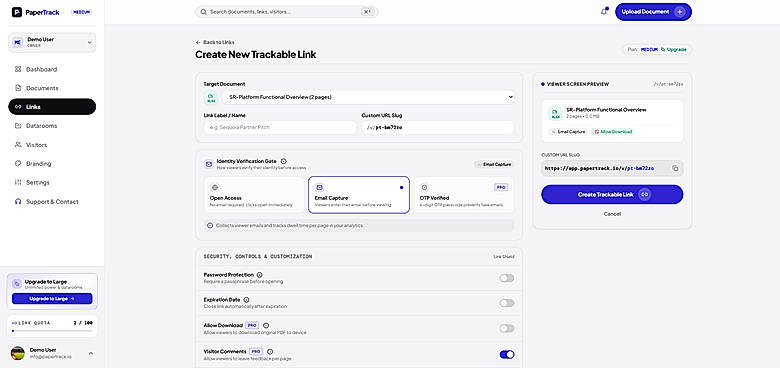Click the link quota count 2 / 100
The width and height of the screenshot is (780, 368).
pyautogui.click(x=83, y=323)
